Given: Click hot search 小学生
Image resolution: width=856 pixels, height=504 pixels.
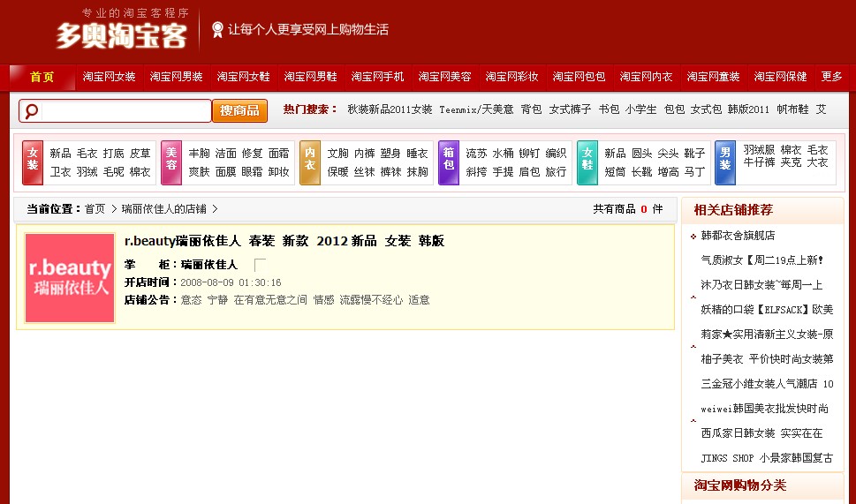Looking at the screenshot, I should pyautogui.click(x=641, y=109).
